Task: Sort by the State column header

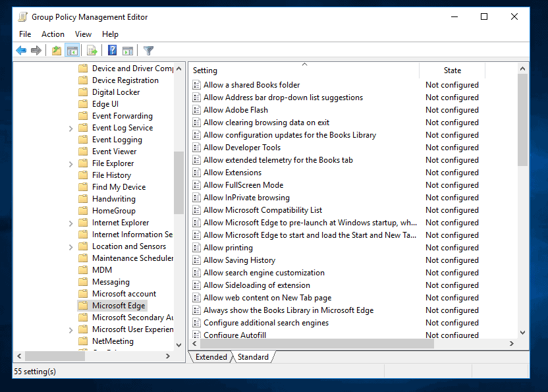Action: [452, 70]
